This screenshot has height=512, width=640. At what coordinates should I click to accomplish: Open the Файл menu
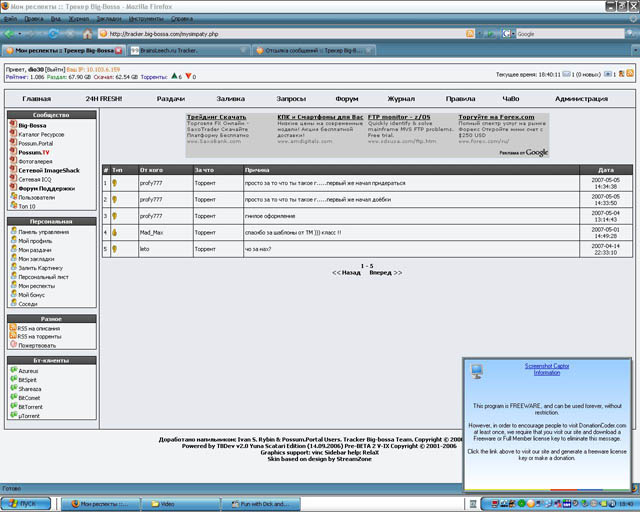pyautogui.click(x=11, y=19)
